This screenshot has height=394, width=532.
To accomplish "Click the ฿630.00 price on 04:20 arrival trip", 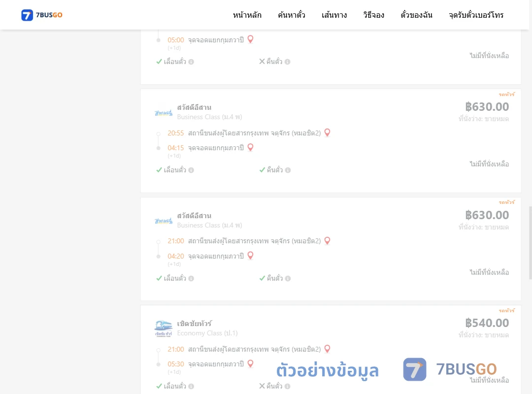I will [x=487, y=215].
